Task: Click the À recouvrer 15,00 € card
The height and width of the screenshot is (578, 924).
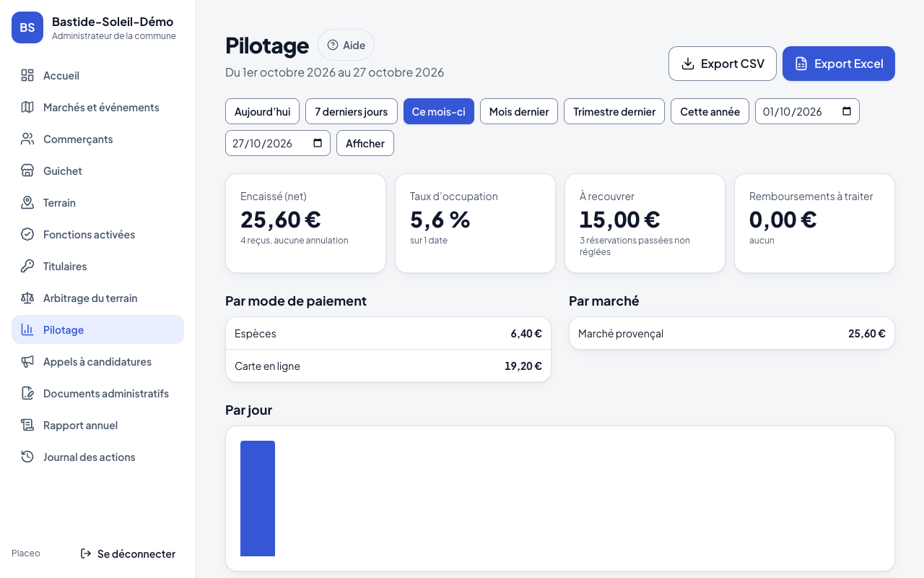Action: (645, 223)
